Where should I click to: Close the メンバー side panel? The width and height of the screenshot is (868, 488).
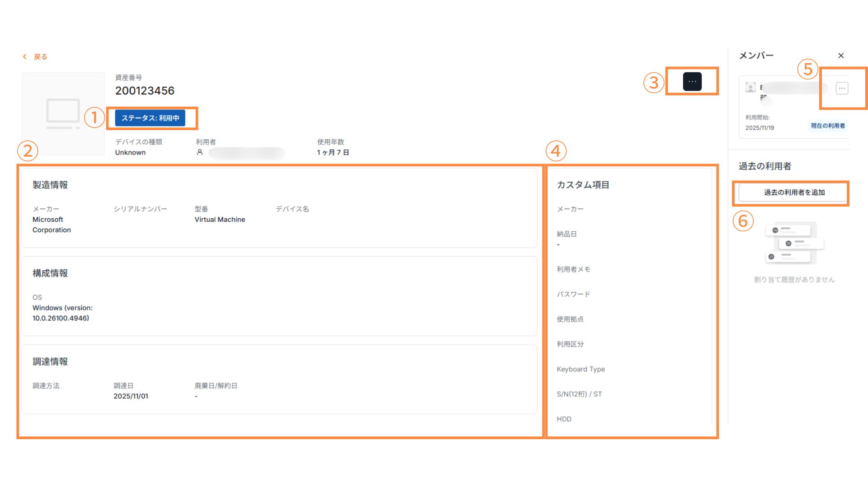tap(840, 56)
